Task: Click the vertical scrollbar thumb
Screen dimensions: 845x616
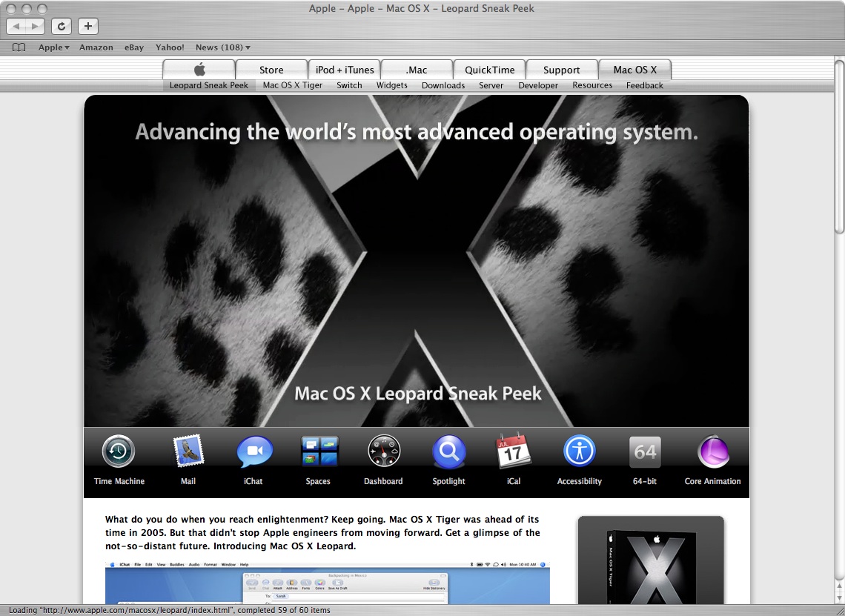Action: click(840, 145)
